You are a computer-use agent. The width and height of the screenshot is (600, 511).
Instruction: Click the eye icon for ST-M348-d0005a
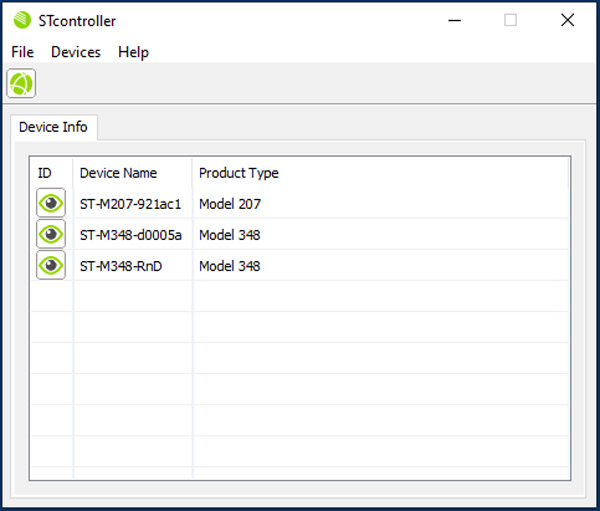51,234
